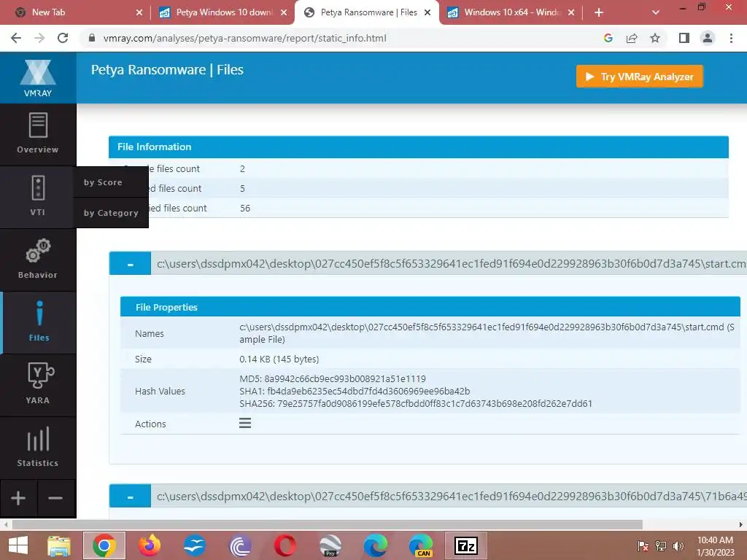Open the Windows Start menu
Screen dimensions: 747x560
18,545
